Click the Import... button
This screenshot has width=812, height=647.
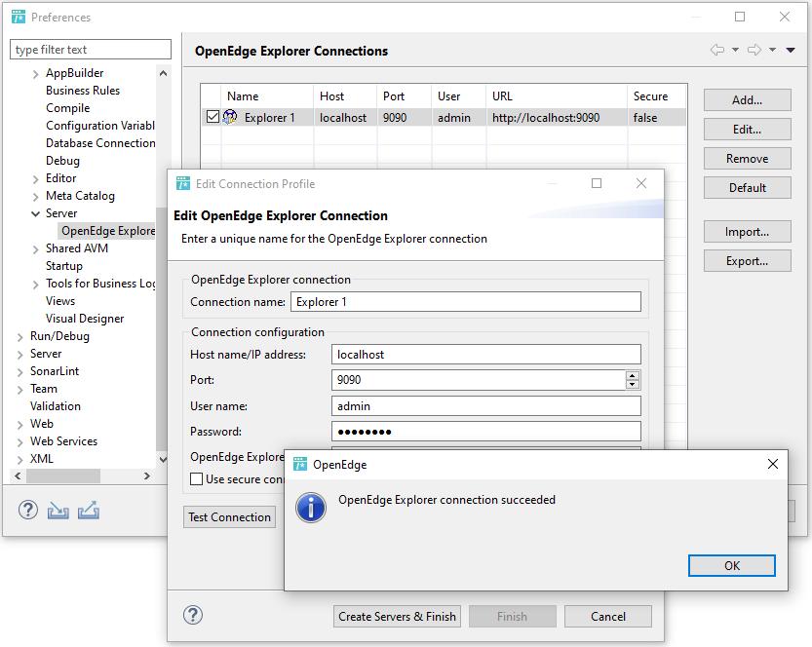pyautogui.click(x=748, y=232)
